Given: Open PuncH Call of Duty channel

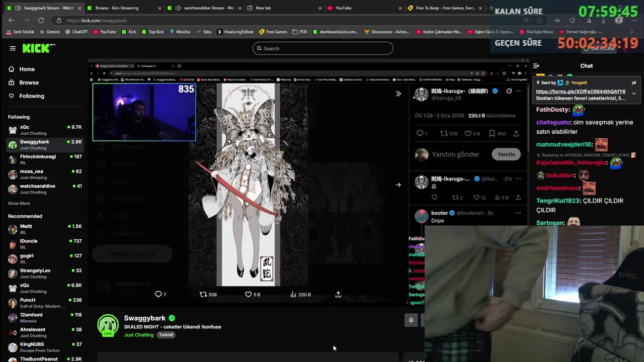Looking at the screenshot, I should click(x=44, y=303).
